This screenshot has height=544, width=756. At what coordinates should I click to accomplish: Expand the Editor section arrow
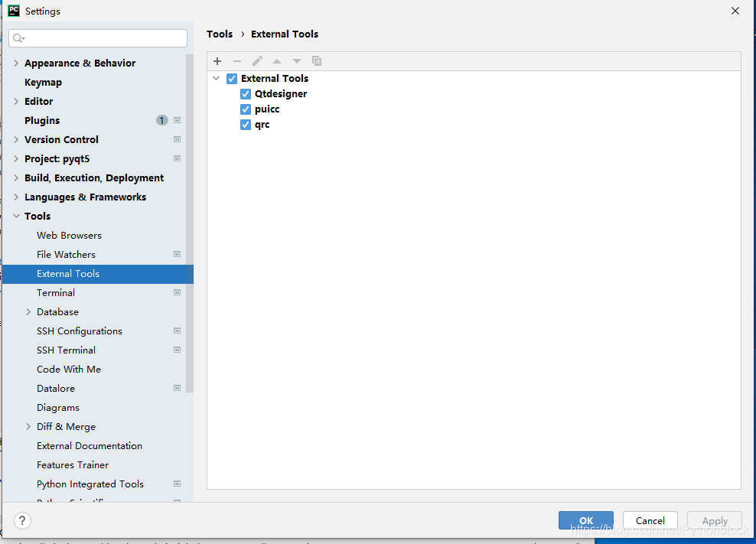coord(16,101)
